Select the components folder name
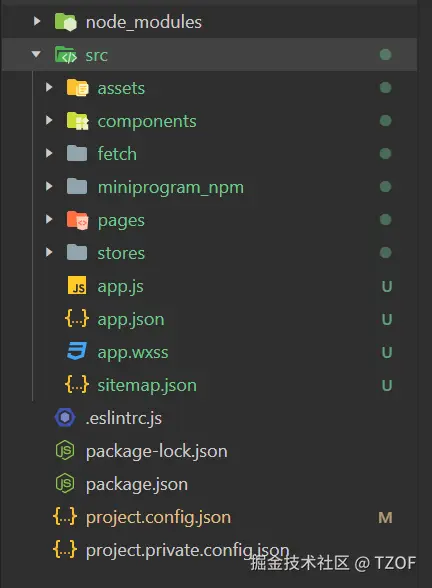The height and width of the screenshot is (588, 432). point(147,122)
